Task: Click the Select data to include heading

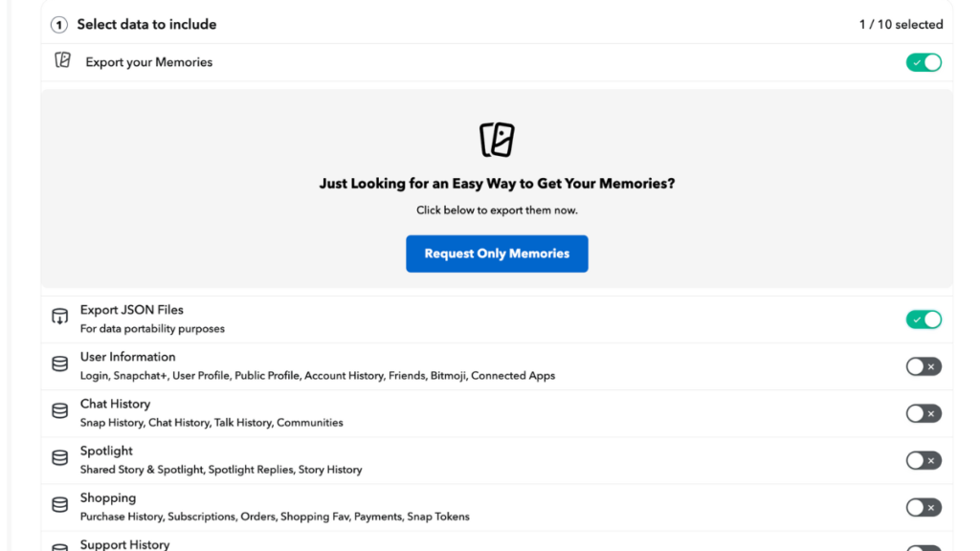Action: 146,25
